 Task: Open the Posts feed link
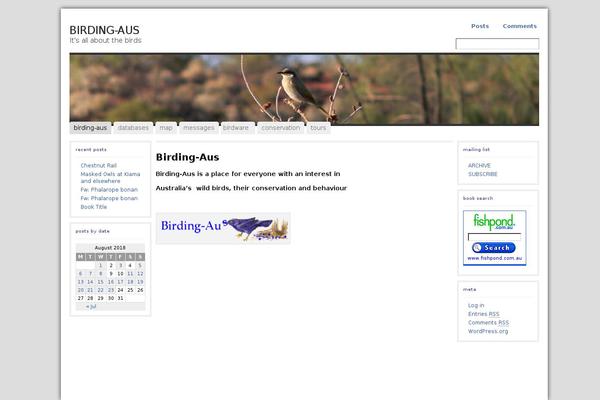tap(480, 26)
